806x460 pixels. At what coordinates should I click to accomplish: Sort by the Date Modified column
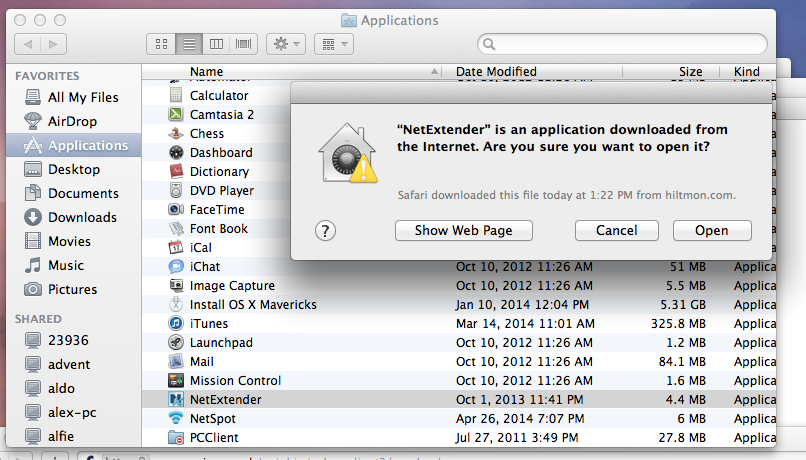pos(533,71)
